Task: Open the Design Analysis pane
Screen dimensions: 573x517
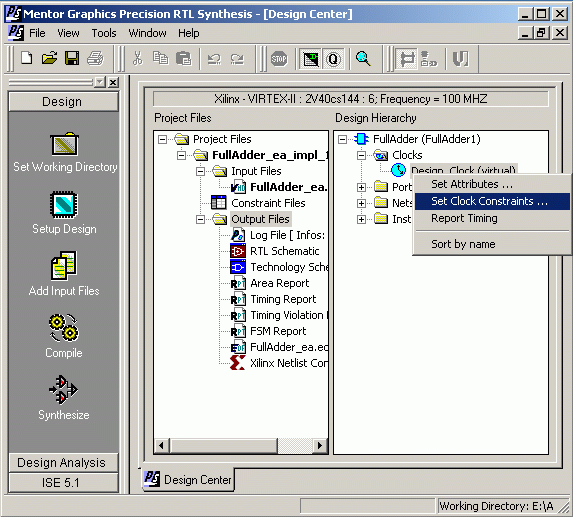Action: click(63, 463)
